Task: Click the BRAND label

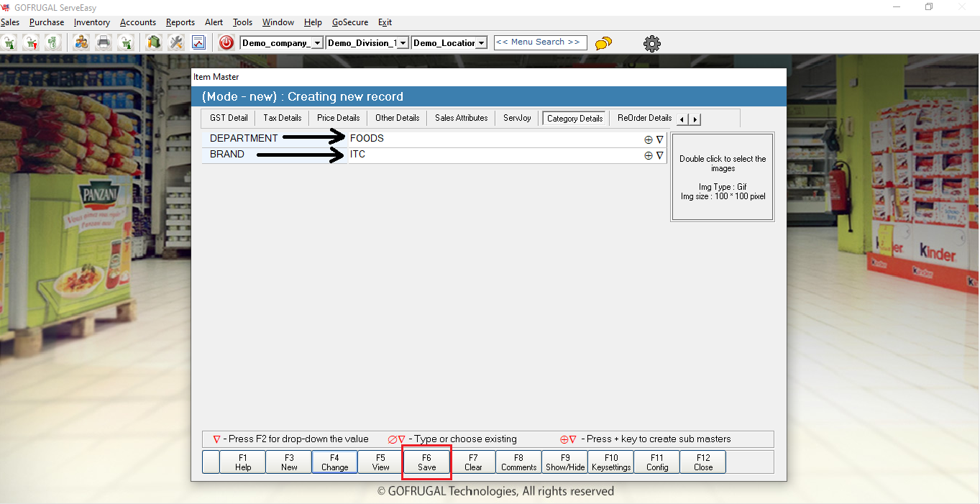Action: coord(227,154)
